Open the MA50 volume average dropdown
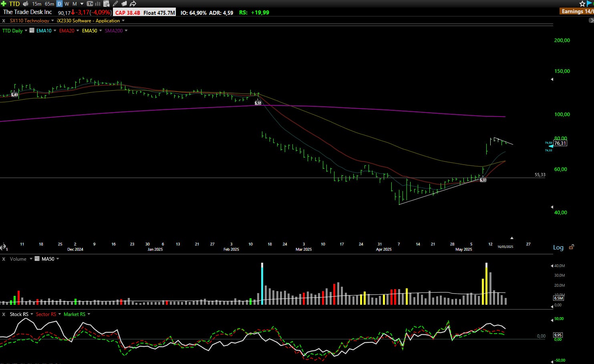This screenshot has height=364, width=594. pyautogui.click(x=57, y=259)
